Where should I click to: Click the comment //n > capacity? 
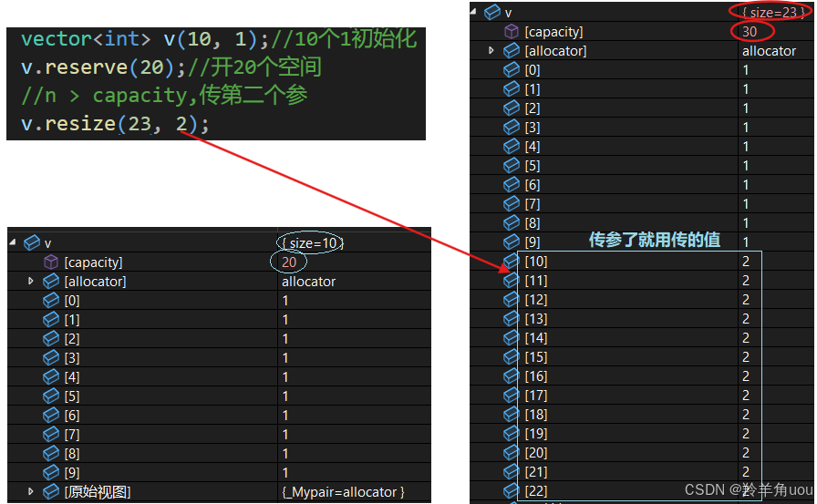(x=104, y=96)
